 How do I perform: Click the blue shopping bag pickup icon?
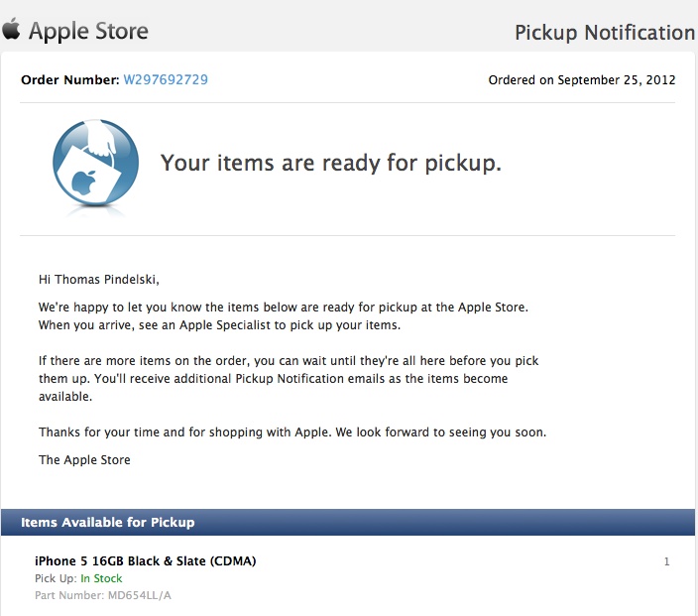[95, 164]
